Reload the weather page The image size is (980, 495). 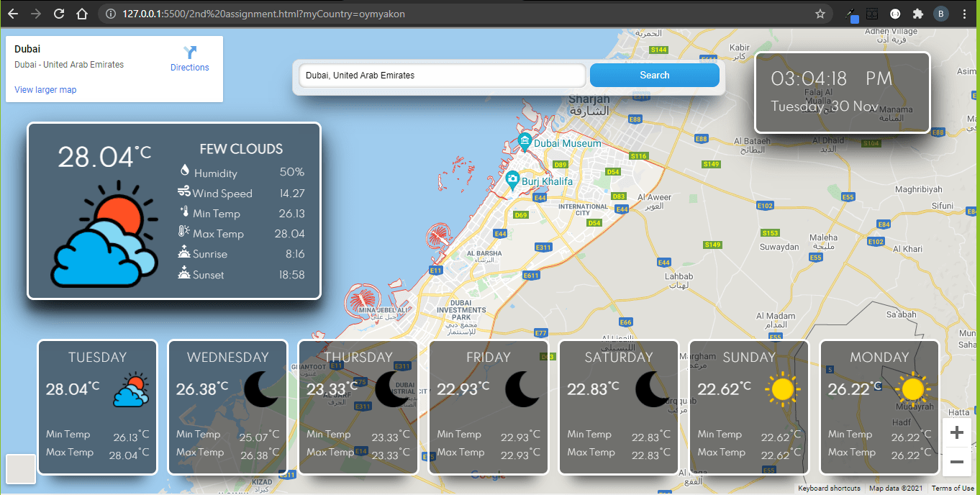click(x=59, y=14)
